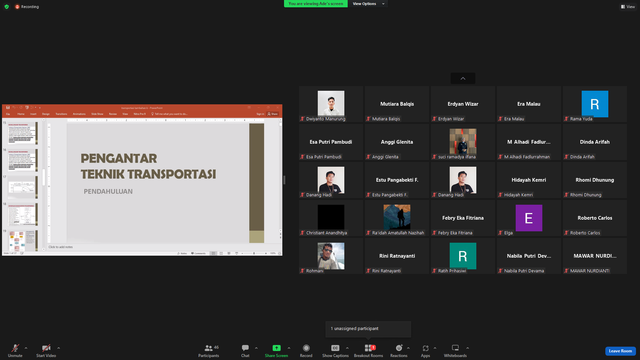This screenshot has height=360, width=640.
Task: Open the Reactions icon
Action: (x=399, y=348)
